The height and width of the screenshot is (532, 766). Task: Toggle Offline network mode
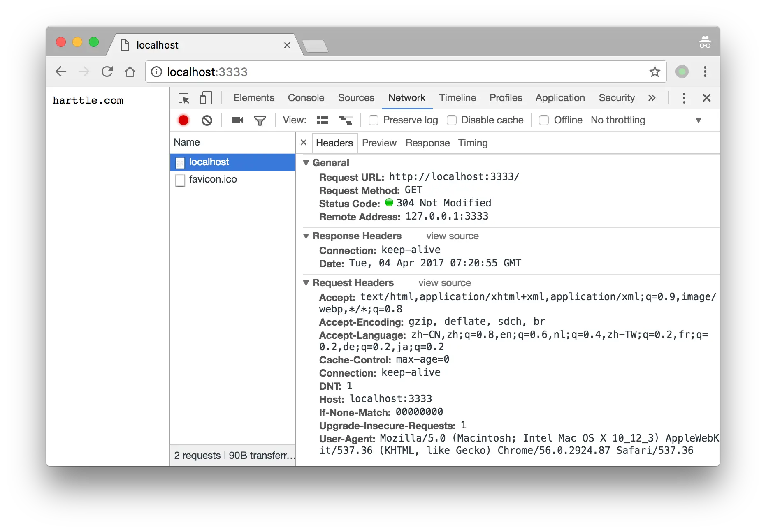pyautogui.click(x=544, y=120)
